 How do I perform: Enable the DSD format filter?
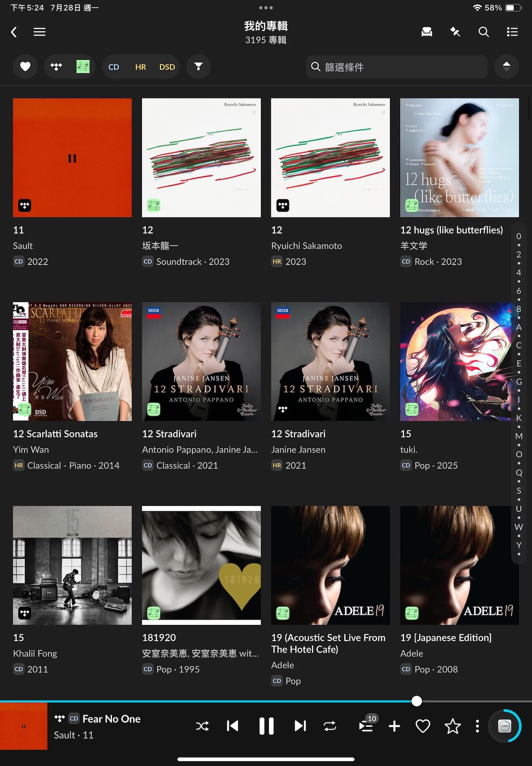[x=167, y=67]
